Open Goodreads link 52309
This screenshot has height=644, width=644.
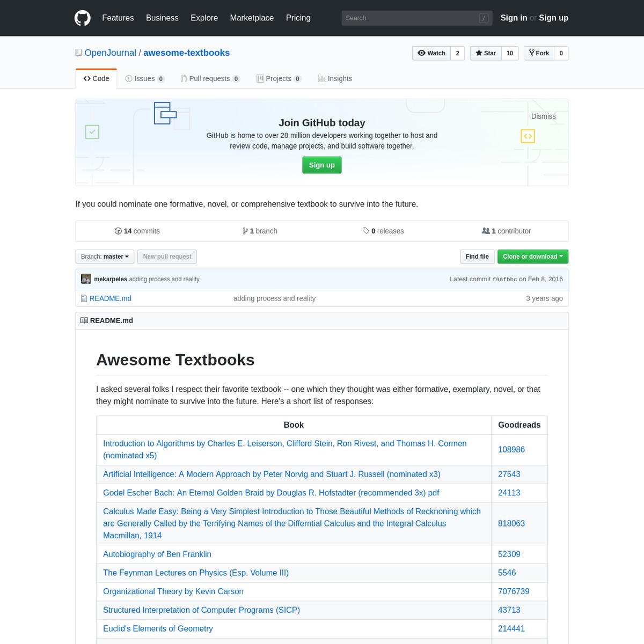pos(509,554)
